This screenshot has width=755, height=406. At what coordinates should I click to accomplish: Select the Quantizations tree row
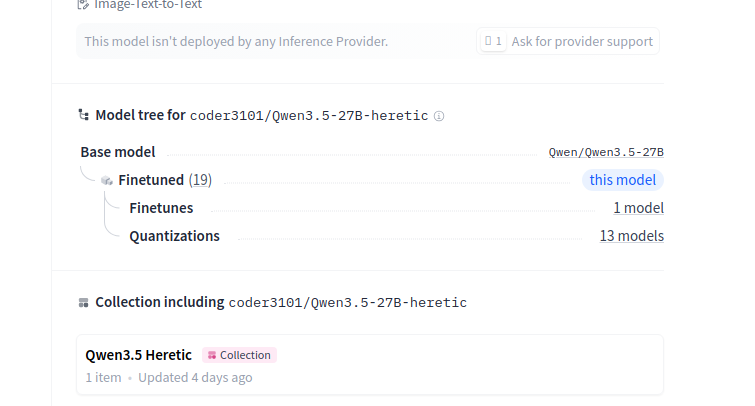pos(174,236)
